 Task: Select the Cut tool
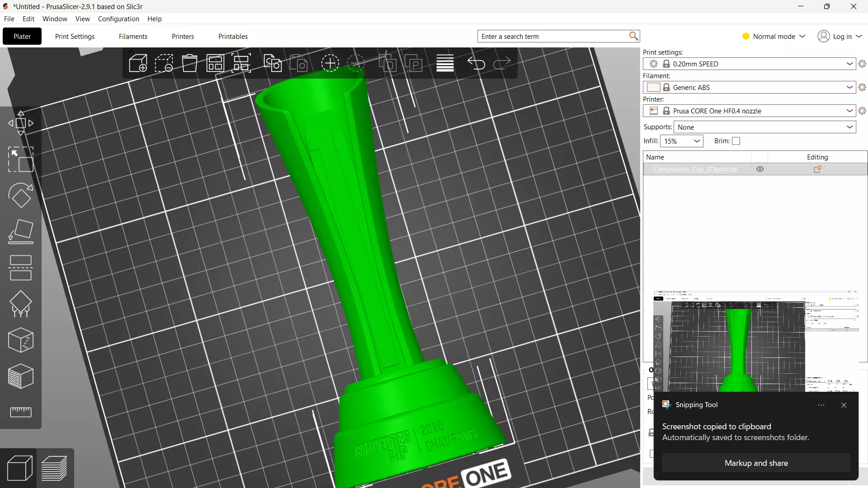[x=21, y=267]
